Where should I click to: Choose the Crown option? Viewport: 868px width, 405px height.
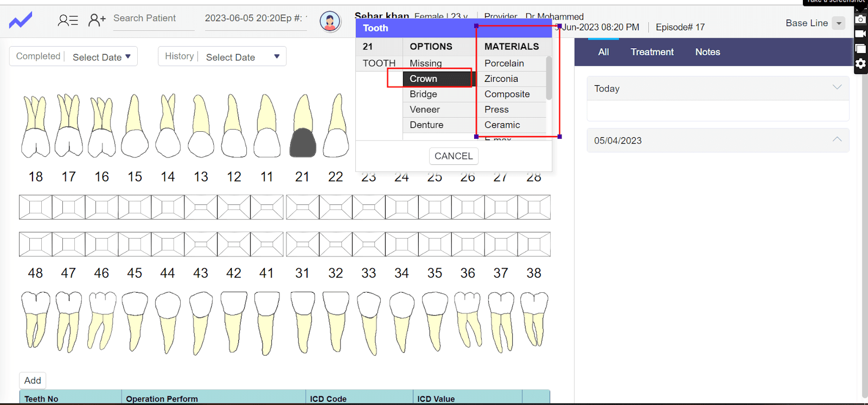point(439,79)
